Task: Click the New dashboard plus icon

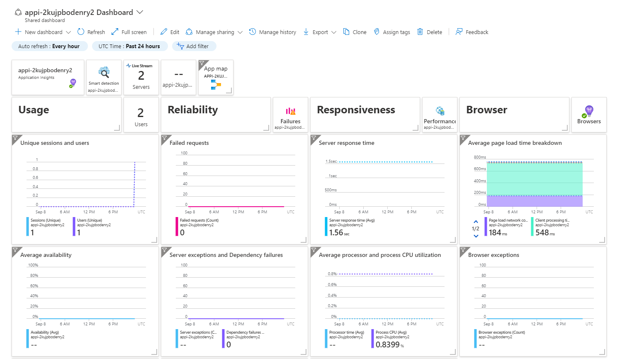Action: point(18,32)
